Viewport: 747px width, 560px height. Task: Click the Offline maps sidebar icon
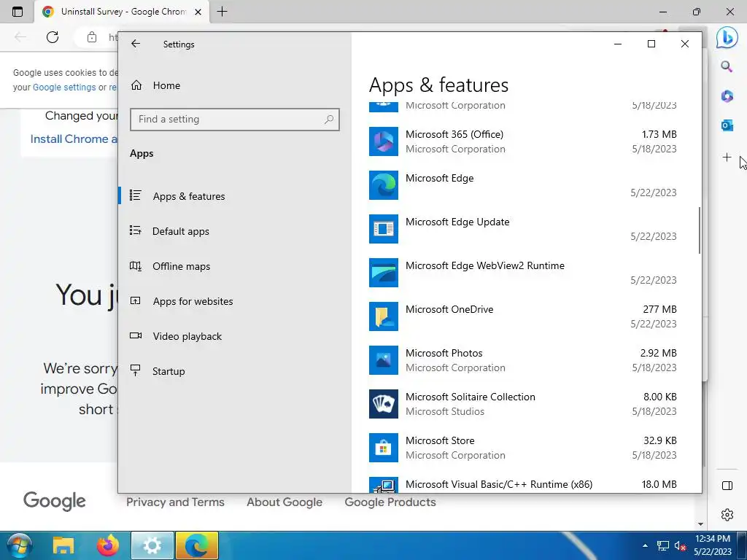pos(136,266)
